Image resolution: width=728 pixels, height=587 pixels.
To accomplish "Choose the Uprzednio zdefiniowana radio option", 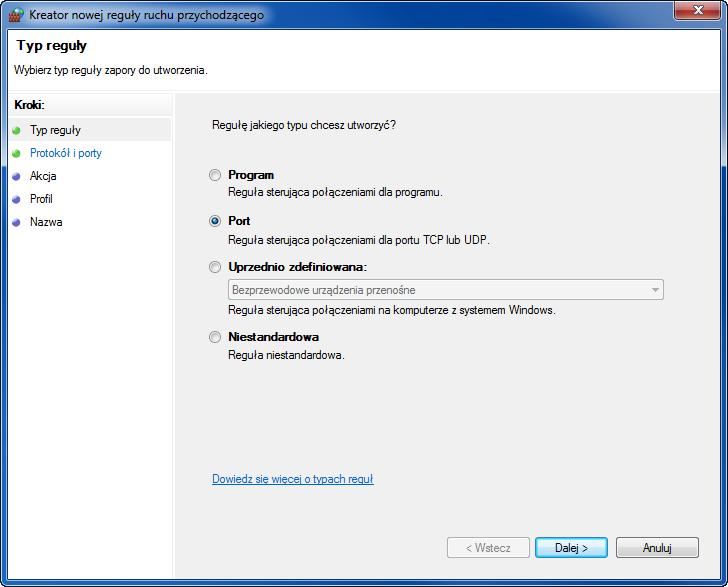I will 214,267.
